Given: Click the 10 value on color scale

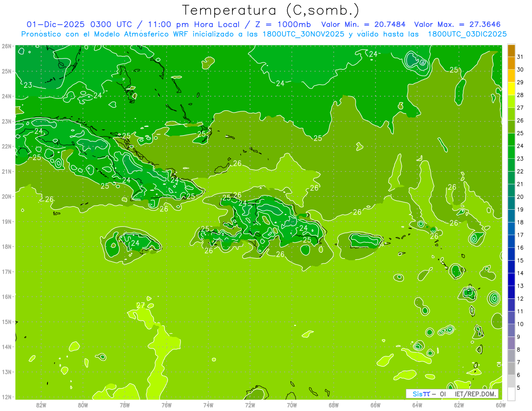Looking at the screenshot, I should click(520, 324).
